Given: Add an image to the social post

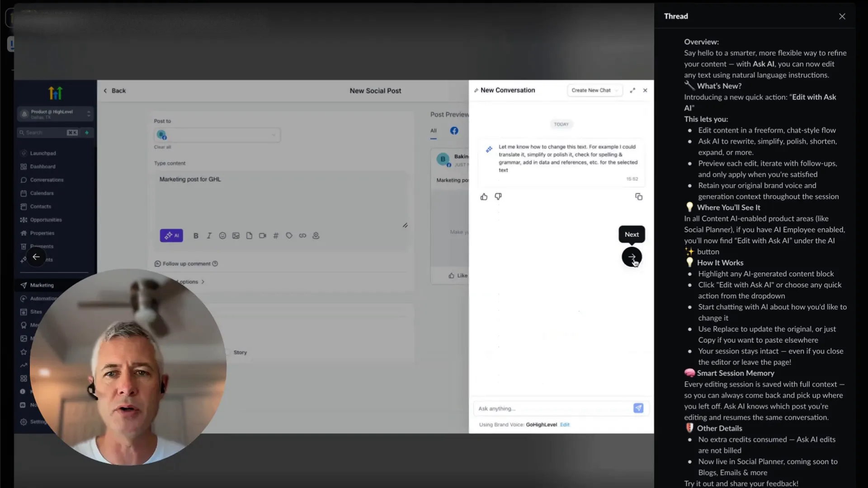Looking at the screenshot, I should pos(236,235).
